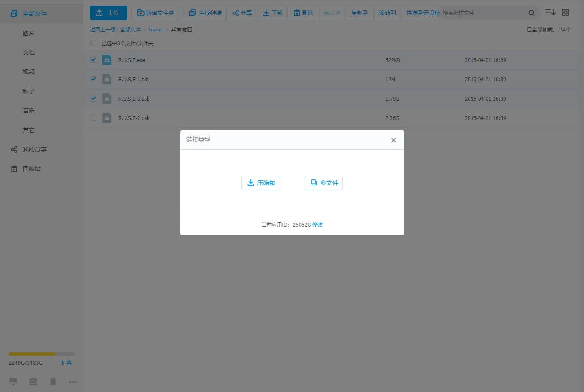Click the 生成链接 toolbar button
The image size is (584, 392).
point(205,13)
